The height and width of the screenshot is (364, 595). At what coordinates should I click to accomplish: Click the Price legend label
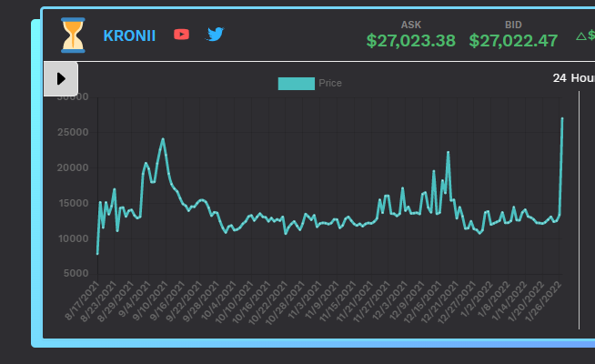click(x=330, y=83)
